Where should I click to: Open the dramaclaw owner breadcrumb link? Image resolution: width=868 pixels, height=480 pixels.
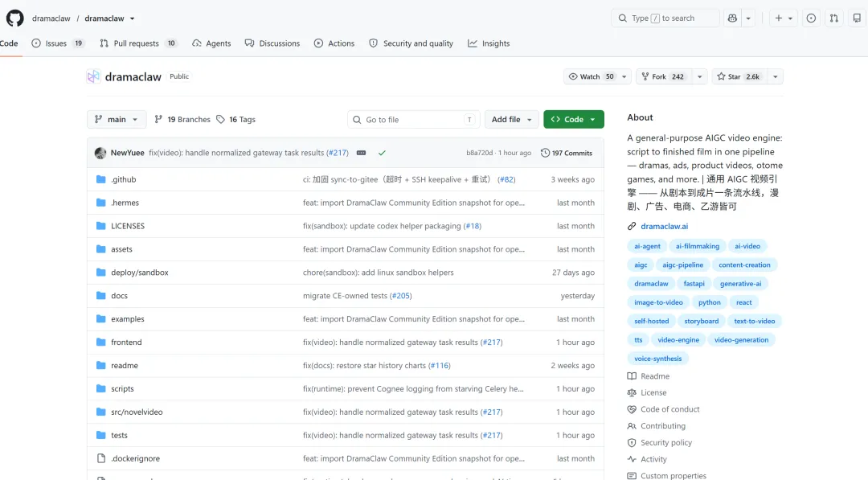(x=51, y=18)
